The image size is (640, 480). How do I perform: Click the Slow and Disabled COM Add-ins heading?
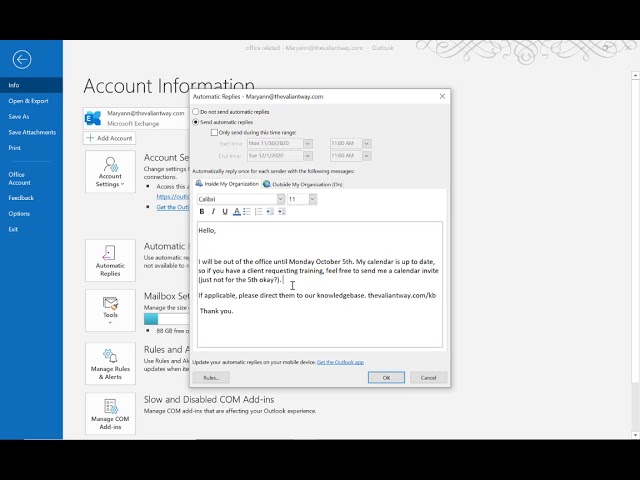(x=209, y=400)
